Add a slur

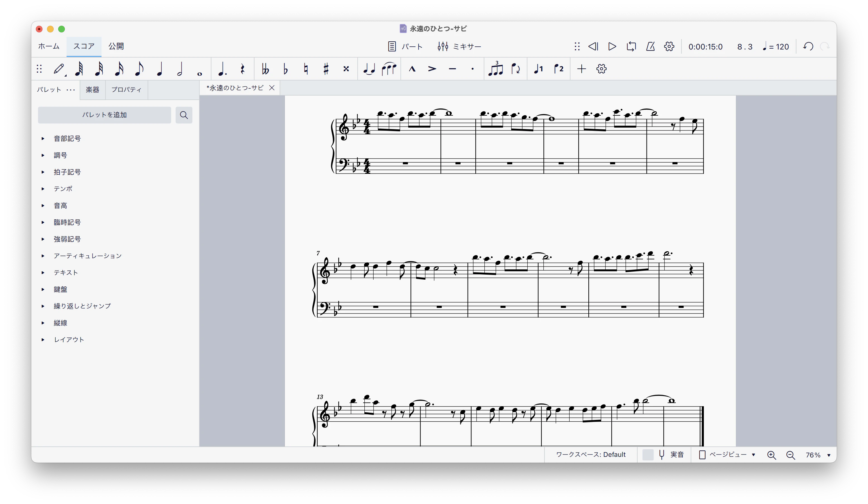tap(389, 69)
